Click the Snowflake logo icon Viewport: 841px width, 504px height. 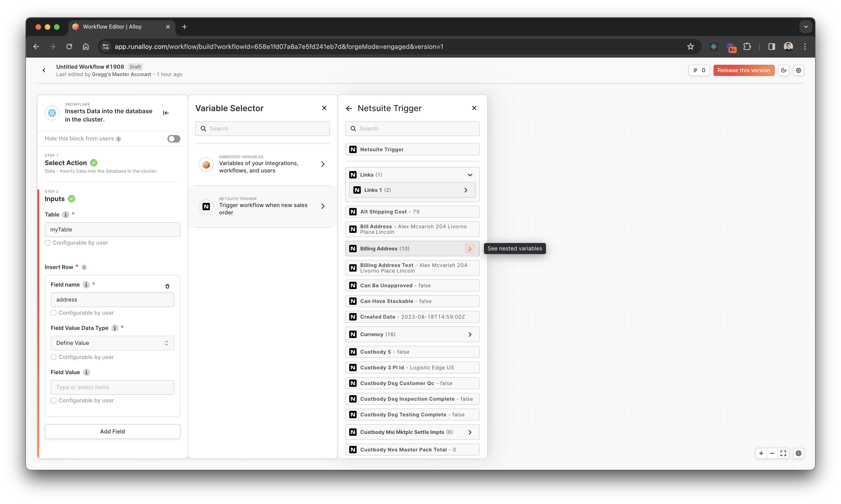(x=52, y=113)
